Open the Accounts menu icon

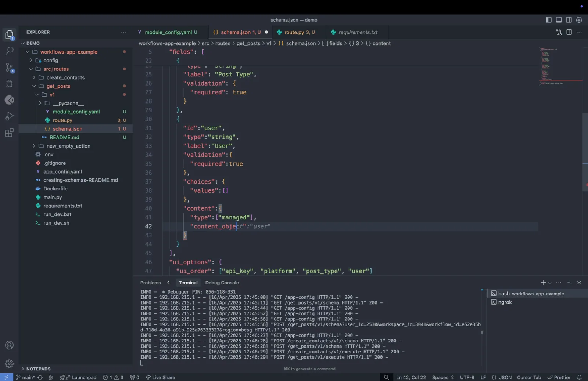pos(9,345)
